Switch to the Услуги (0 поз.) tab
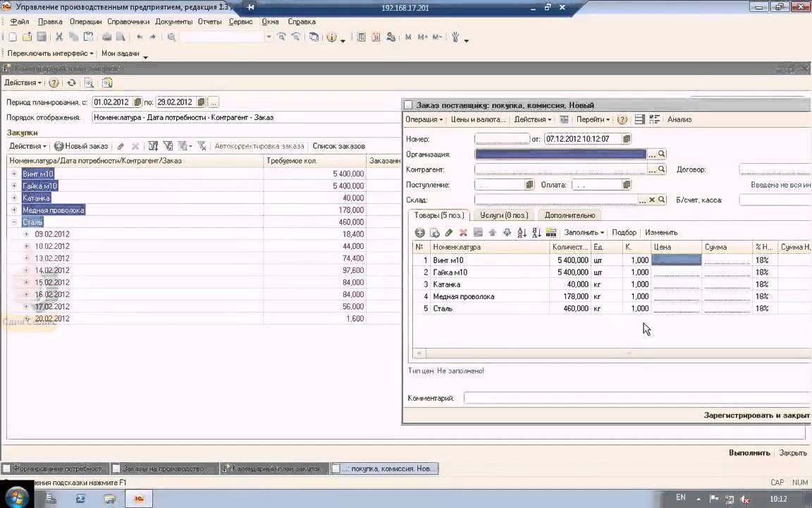The height and width of the screenshot is (508, 812). [504, 215]
